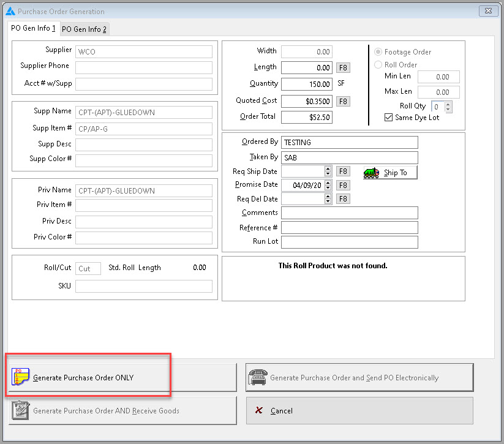Click the Req Ship Date down spinner arrow
Viewport: 504px width, 444px height.
click(328, 174)
